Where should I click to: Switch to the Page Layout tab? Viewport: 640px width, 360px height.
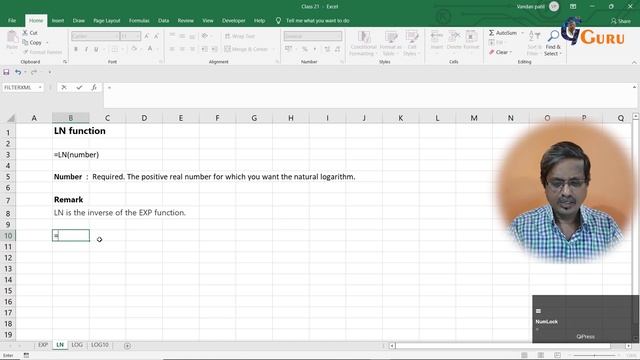click(x=107, y=20)
